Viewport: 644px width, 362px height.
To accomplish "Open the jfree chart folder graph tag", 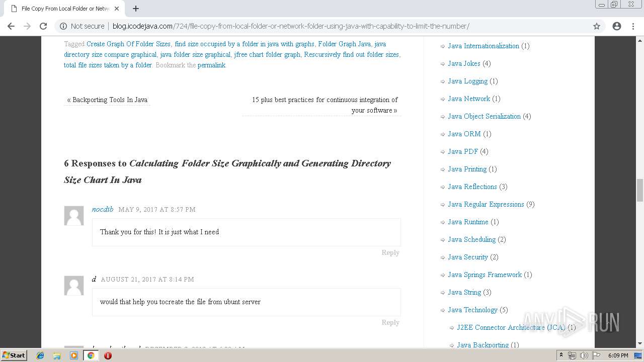I will coord(267,55).
